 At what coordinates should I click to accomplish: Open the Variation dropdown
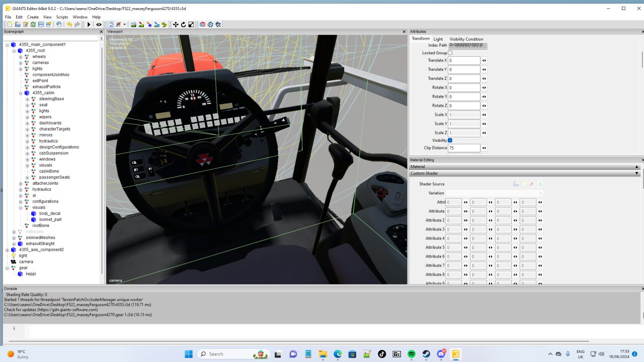494,193
